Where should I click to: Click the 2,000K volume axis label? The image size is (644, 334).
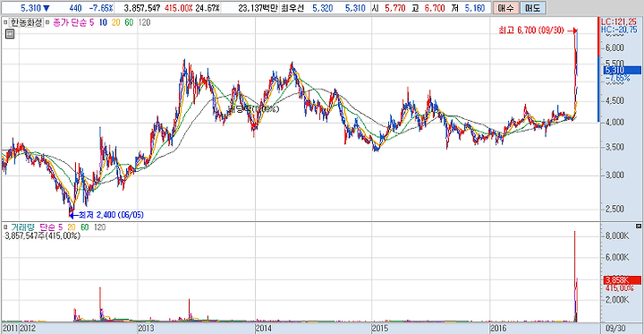point(618,299)
